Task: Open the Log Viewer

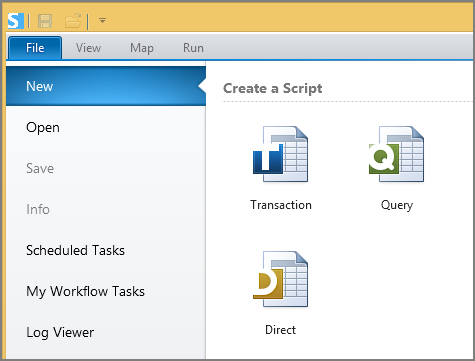Action: point(106,332)
